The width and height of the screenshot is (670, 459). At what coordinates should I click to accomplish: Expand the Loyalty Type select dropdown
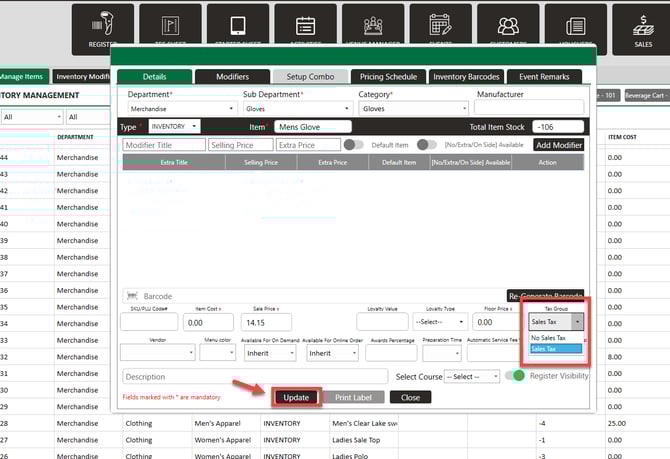[x=441, y=322]
